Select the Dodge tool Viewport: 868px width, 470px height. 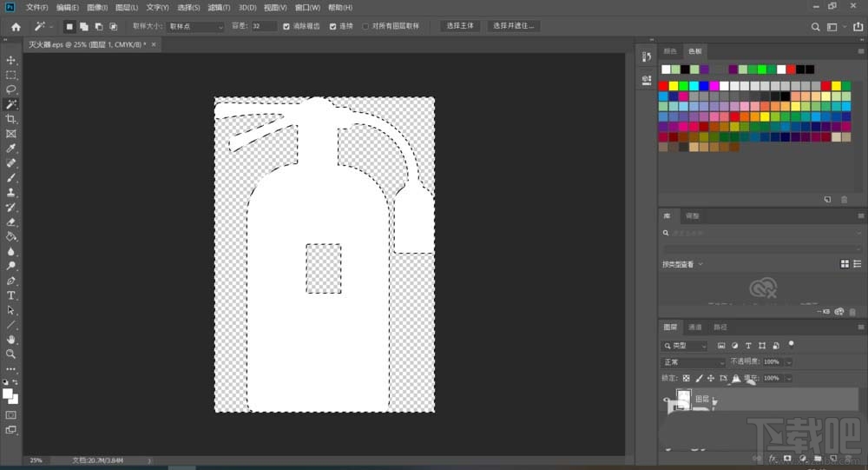(10, 266)
